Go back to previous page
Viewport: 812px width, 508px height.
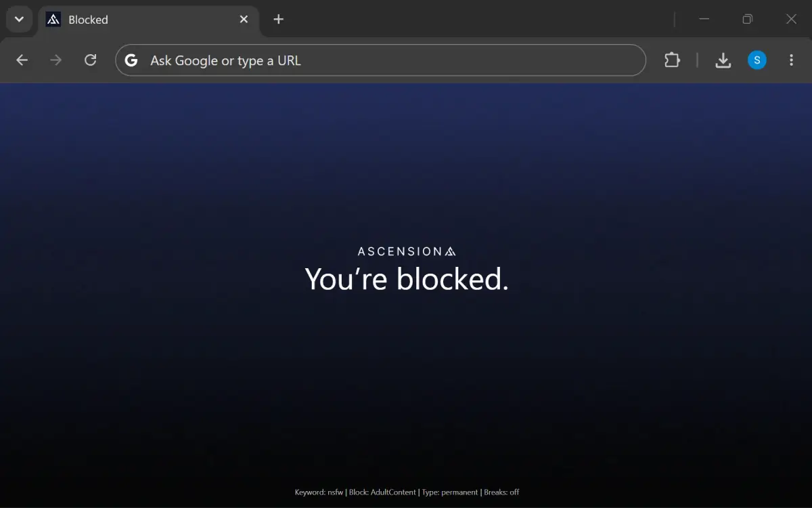point(22,60)
